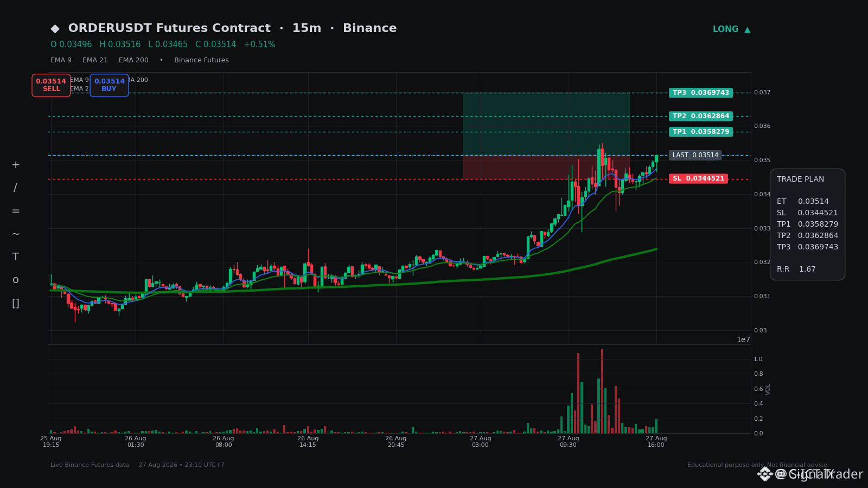Select the TP2 row in the Trade Plan panel

click(x=807, y=236)
